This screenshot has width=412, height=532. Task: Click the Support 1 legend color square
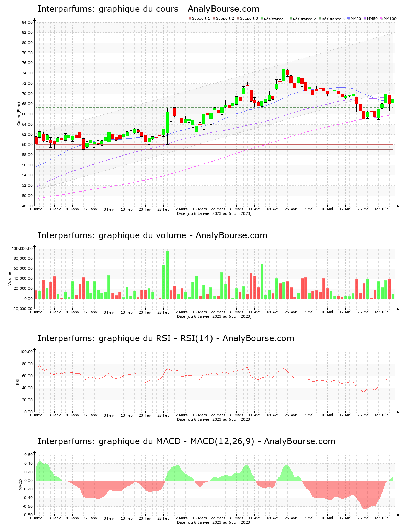(190, 18)
